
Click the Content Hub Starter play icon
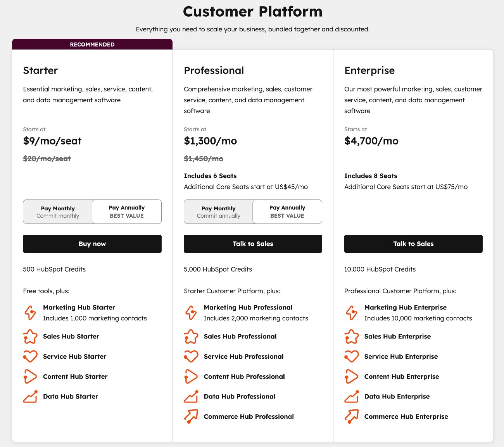30,376
